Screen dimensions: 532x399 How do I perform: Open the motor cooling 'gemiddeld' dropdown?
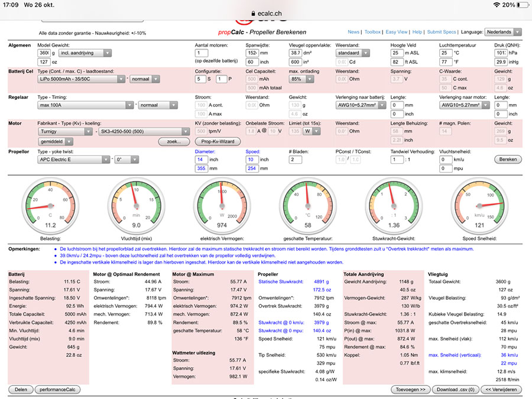pyautogui.click(x=56, y=141)
